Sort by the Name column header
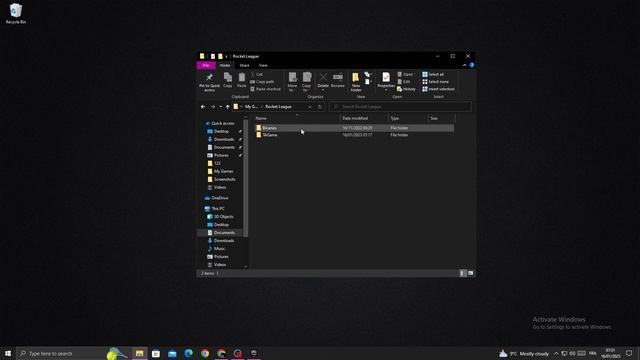The image size is (640, 360). point(297,118)
